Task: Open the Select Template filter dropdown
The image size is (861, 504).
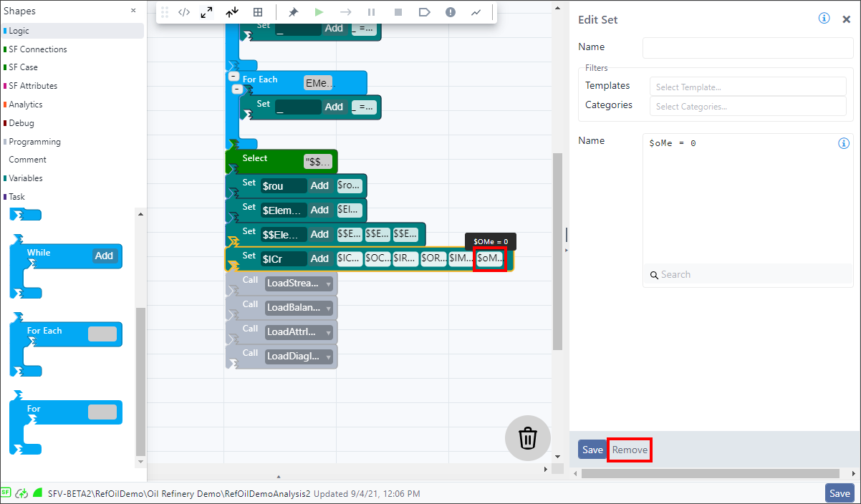Action: (x=747, y=87)
